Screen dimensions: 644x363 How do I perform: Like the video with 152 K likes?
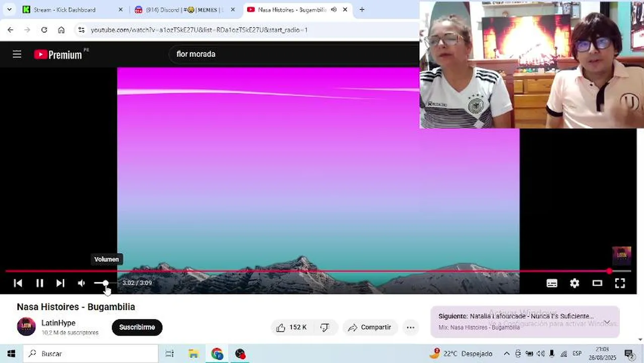pos(292,327)
